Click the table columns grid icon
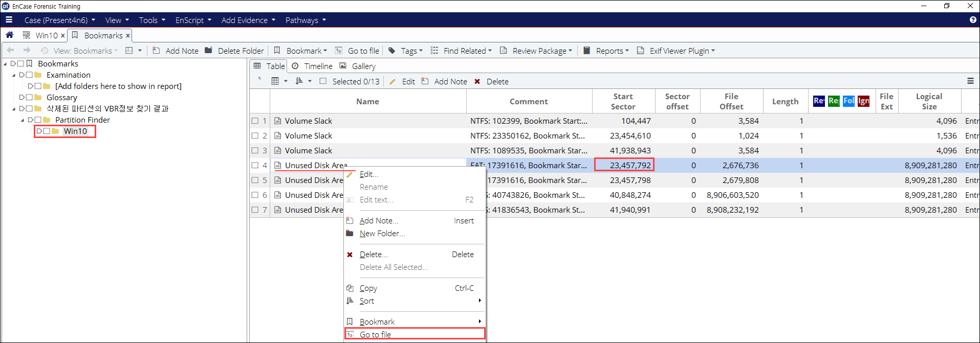980x343 pixels. tap(275, 81)
